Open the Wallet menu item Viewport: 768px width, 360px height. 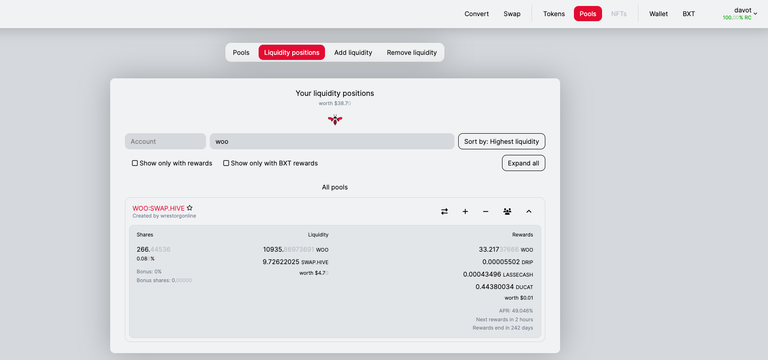658,14
